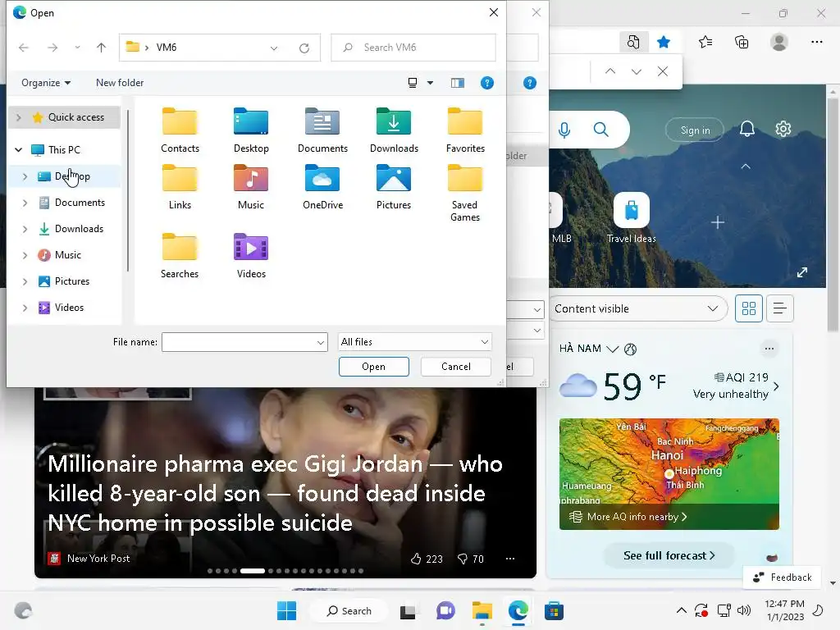Click the Open button
The width and height of the screenshot is (840, 630).
[x=373, y=367]
